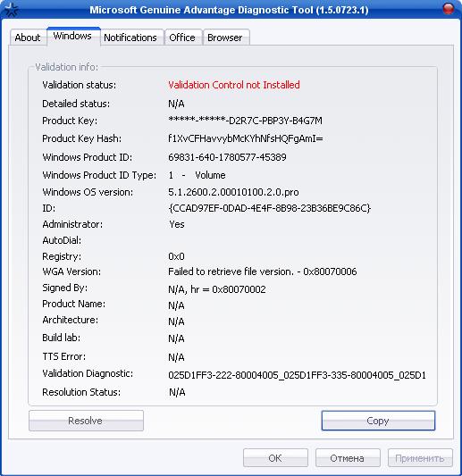Image resolution: width=462 pixels, height=476 pixels.
Task: Go to the Office tab
Action: point(182,38)
